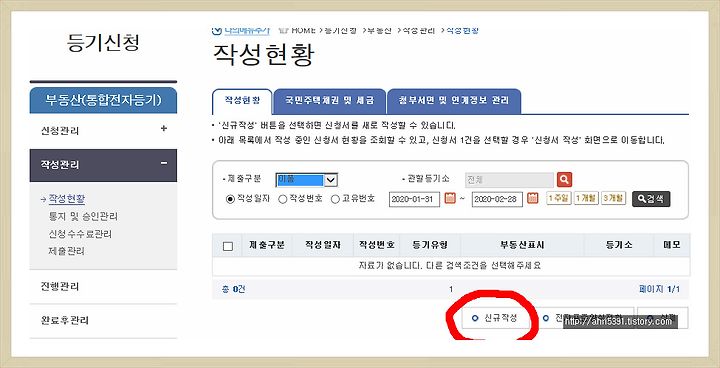The width and height of the screenshot is (720, 368).
Task: Open the end date calendar icon
Action: pos(532,199)
